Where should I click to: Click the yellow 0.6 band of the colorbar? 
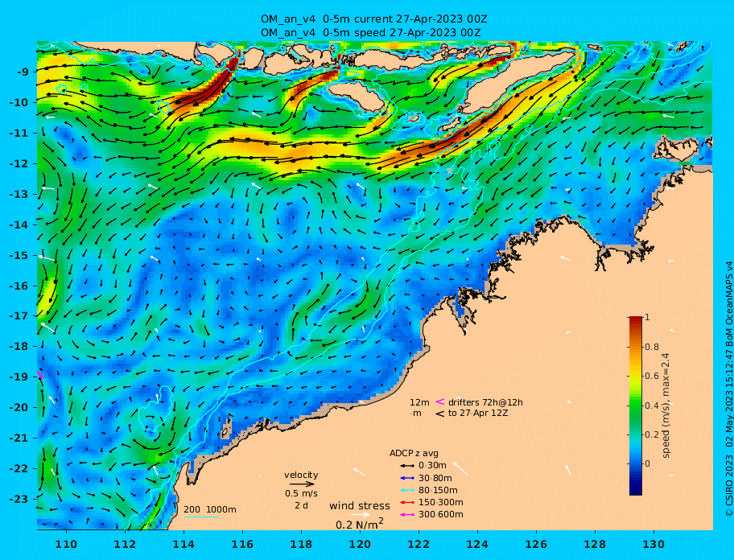click(x=636, y=377)
